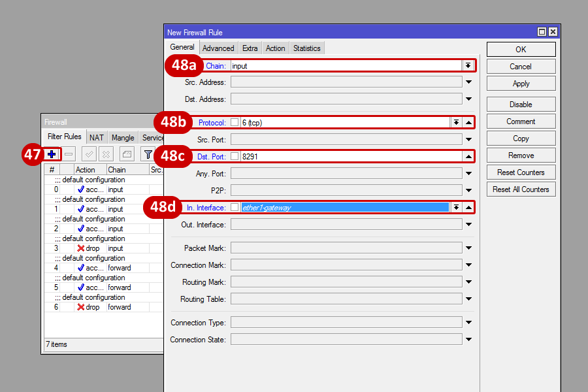The image size is (588, 392).
Task: Open the Mangle tab in Firewall window
Action: coord(123,138)
